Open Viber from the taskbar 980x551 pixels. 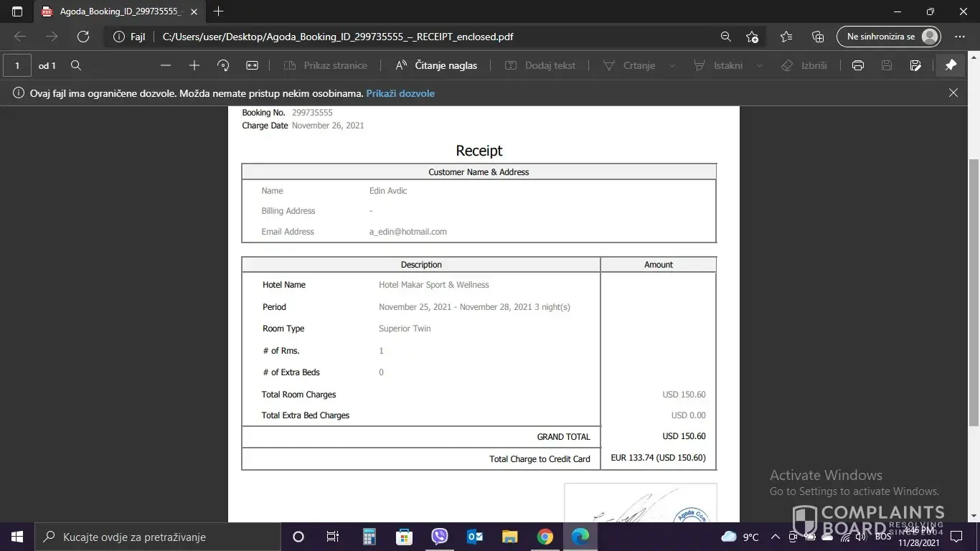pos(440,537)
